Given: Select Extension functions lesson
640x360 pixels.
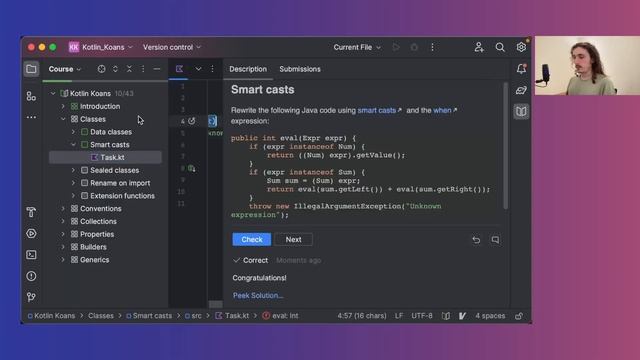Looking at the screenshot, I should [x=122, y=196].
